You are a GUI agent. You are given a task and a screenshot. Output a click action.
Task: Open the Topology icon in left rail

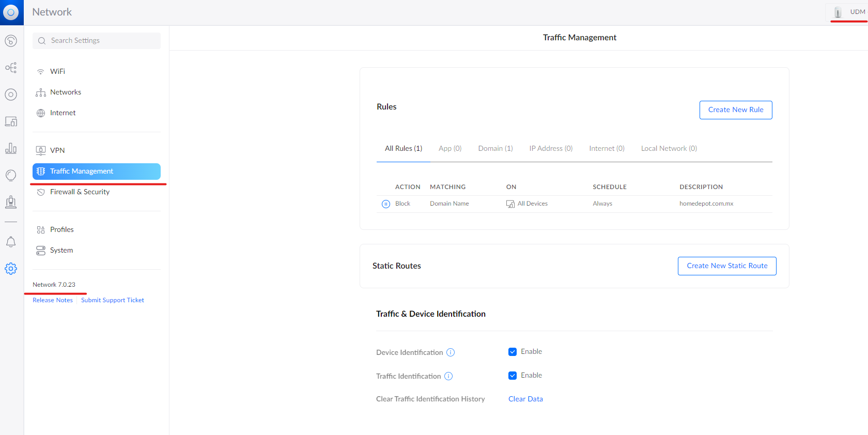(x=11, y=68)
